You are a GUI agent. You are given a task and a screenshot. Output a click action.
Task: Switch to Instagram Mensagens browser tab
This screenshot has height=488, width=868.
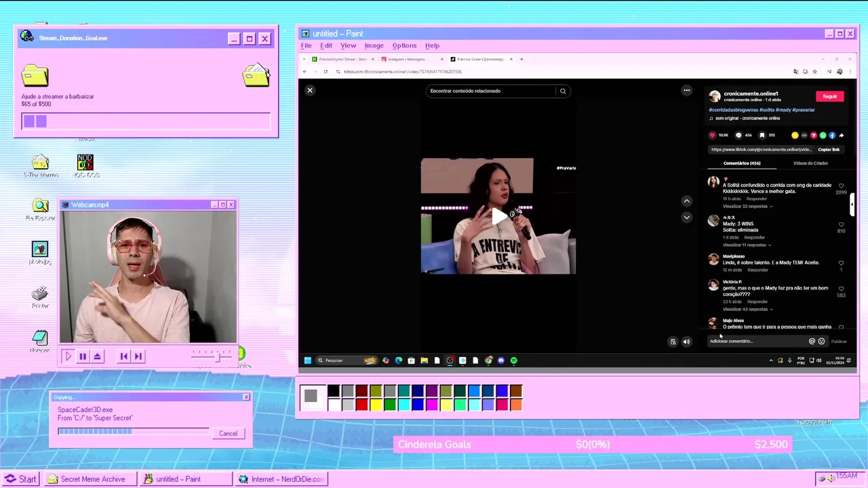(x=411, y=59)
